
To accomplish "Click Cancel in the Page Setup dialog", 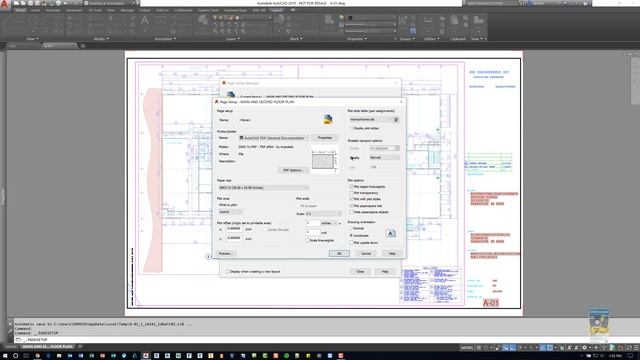I will click(366, 253).
